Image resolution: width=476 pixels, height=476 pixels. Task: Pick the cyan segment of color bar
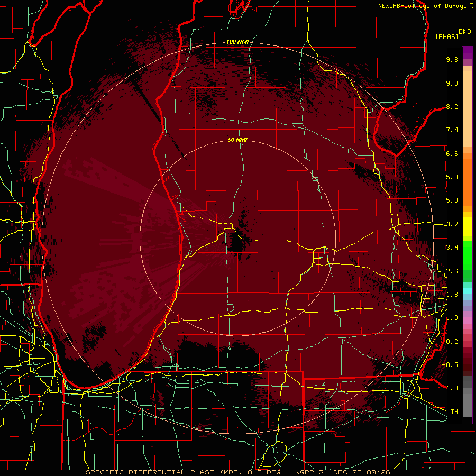[467, 290]
